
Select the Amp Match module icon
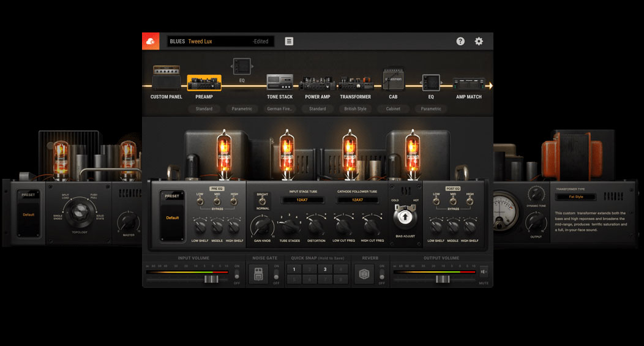[x=469, y=84]
